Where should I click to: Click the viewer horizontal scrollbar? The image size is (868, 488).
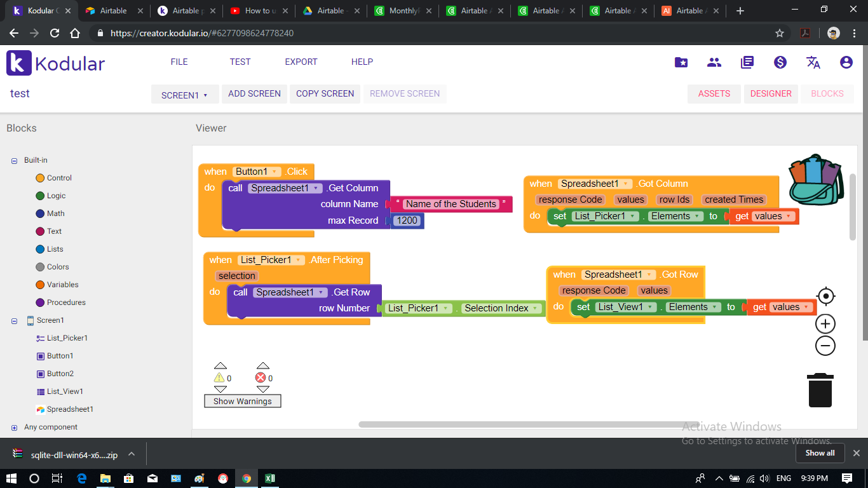(x=529, y=424)
